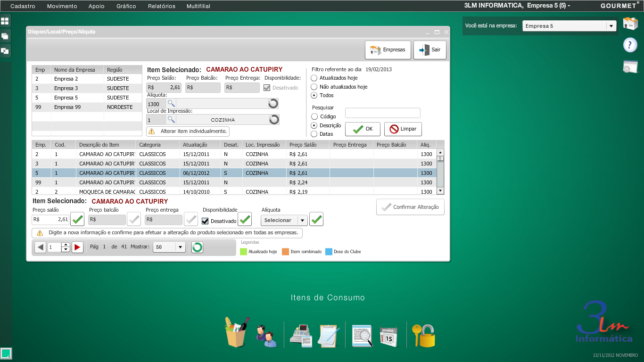
Task: Click the green Atualizado hoje legend swatch
Action: pos(244,252)
